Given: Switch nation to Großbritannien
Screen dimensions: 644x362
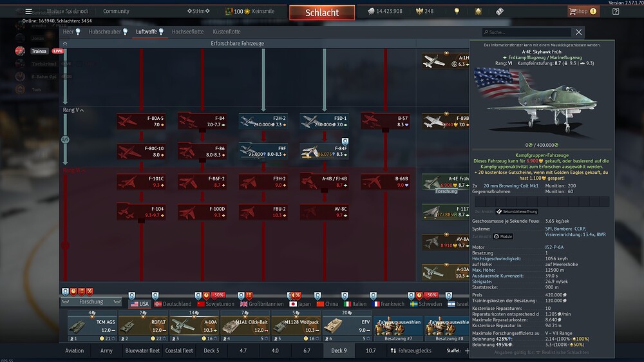Looking at the screenshot, I should [x=262, y=304].
